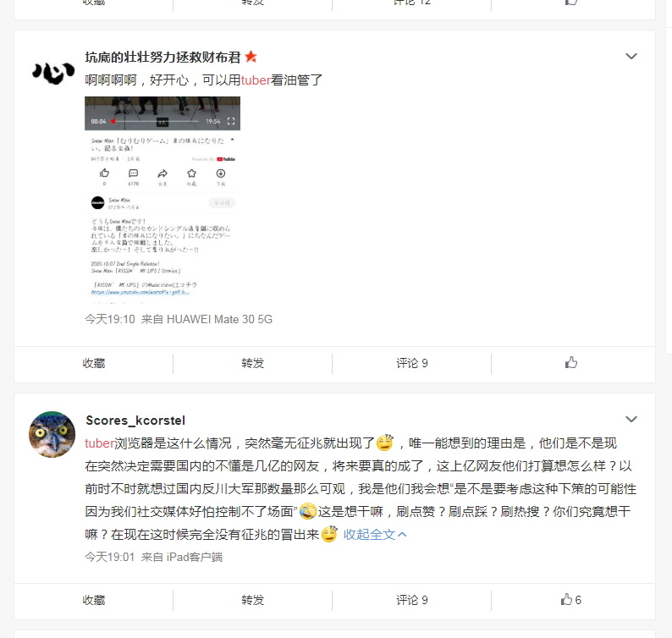The height and width of the screenshot is (638, 672).
Task: Expand the options chevron on Scores_kcorstel's post
Action: click(631, 419)
